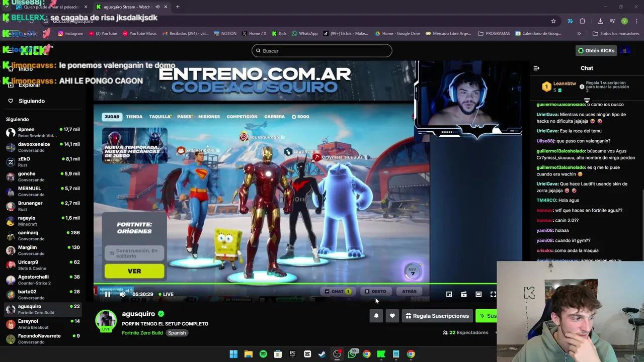Open Esreynol channel in sidebar

coord(42,324)
